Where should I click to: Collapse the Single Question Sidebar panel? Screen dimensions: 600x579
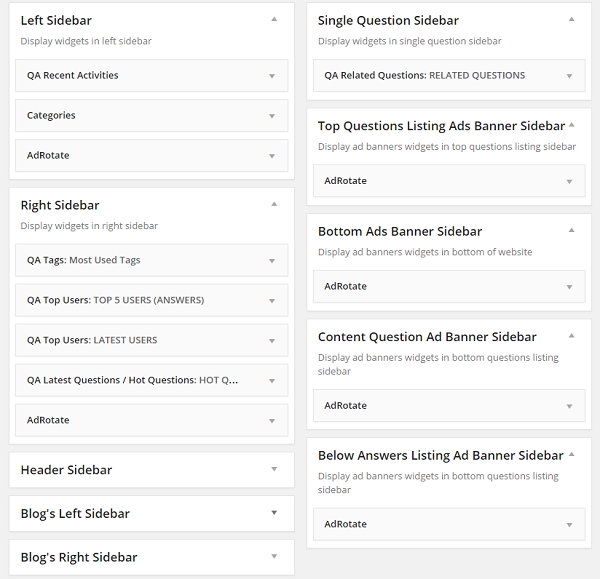(571, 19)
